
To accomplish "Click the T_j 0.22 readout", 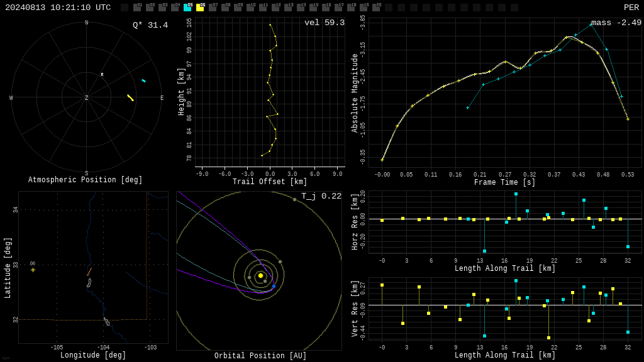I will (321, 196).
